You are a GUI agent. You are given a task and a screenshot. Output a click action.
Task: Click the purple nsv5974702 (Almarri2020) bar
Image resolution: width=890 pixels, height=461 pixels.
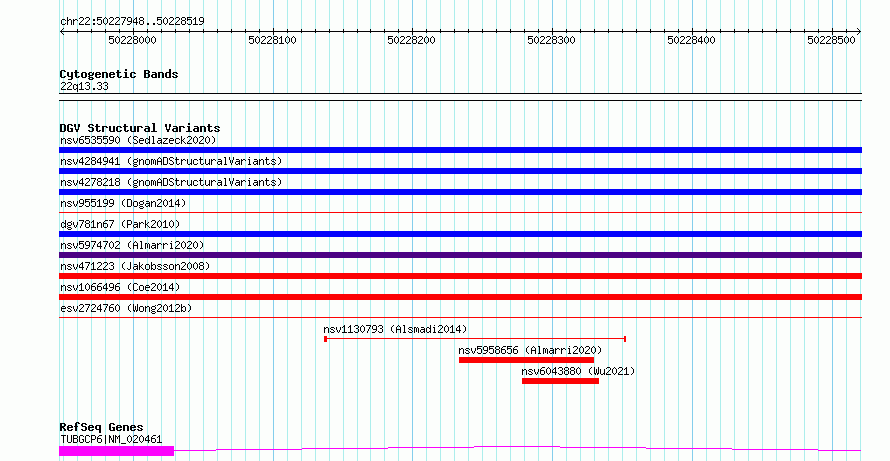pos(460,255)
